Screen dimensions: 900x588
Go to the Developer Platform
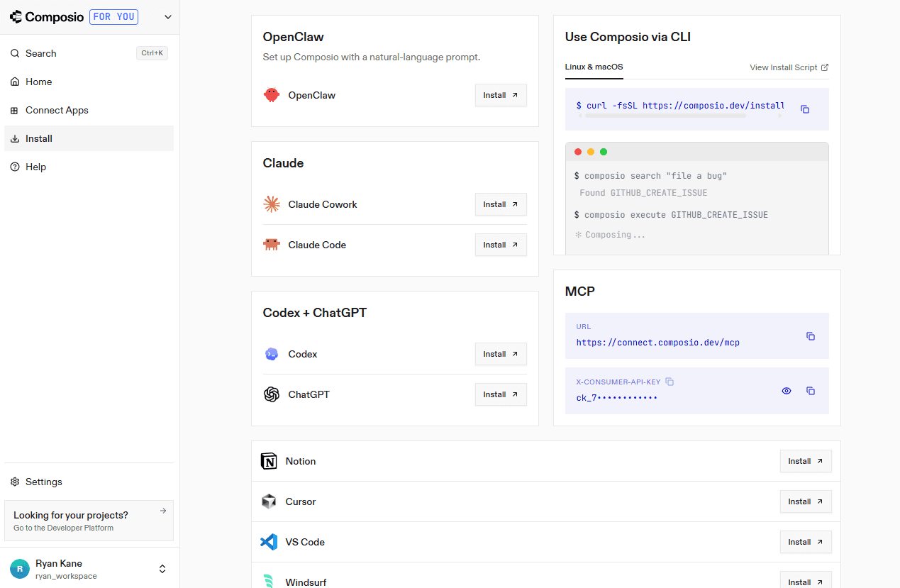coord(89,521)
